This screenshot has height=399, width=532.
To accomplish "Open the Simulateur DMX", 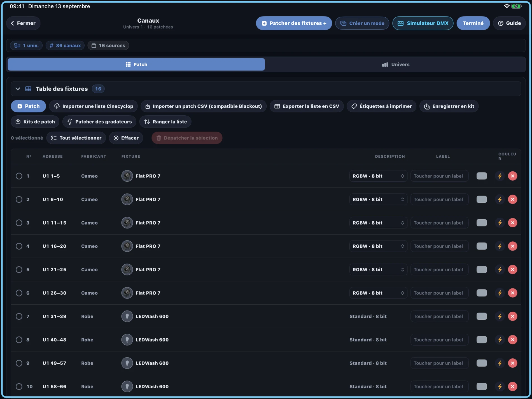I will 423,23.
